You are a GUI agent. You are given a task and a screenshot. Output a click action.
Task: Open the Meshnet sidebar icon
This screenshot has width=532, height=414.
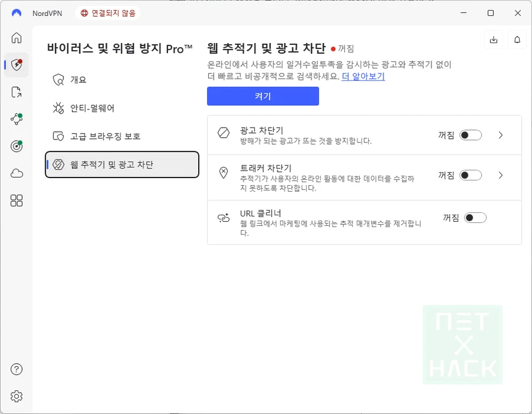pyautogui.click(x=17, y=119)
